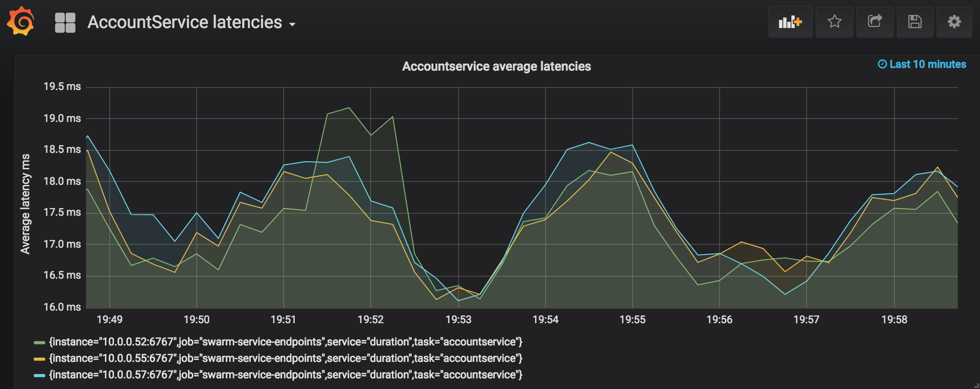Click the 19:58 x-axis time label
The height and width of the screenshot is (389, 980).
click(x=894, y=320)
